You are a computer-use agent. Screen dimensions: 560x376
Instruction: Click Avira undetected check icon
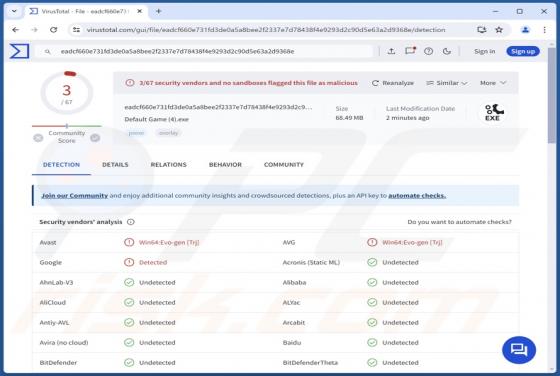coord(129,342)
